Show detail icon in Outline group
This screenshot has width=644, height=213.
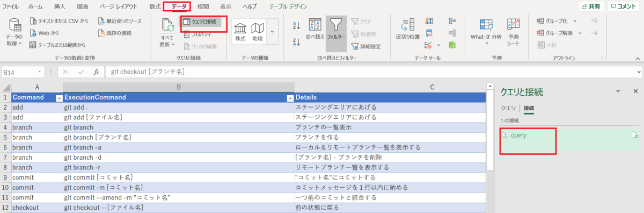click(594, 21)
